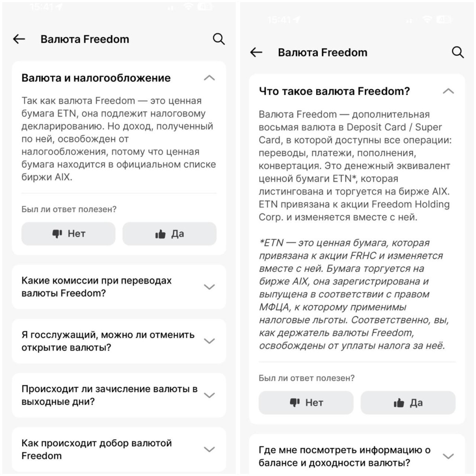Click the back arrow on the left screen
This screenshot has height=476, width=476.
19,39
